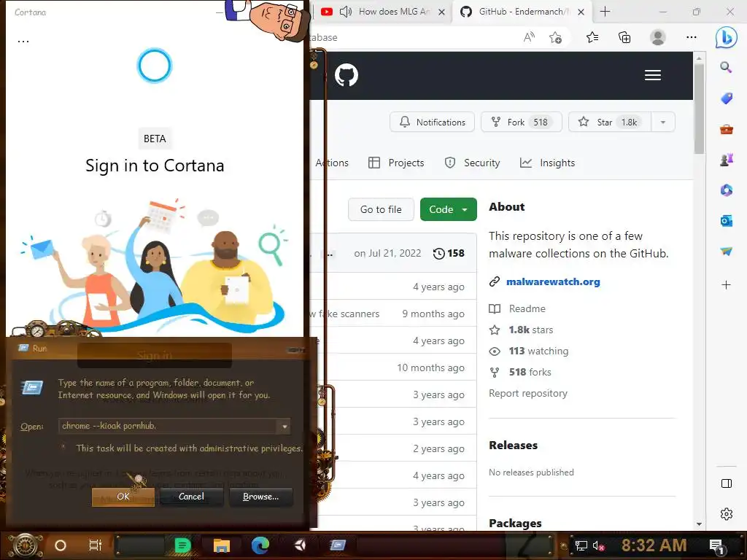
Task: Expand the green Code dropdown
Action: coord(448,209)
